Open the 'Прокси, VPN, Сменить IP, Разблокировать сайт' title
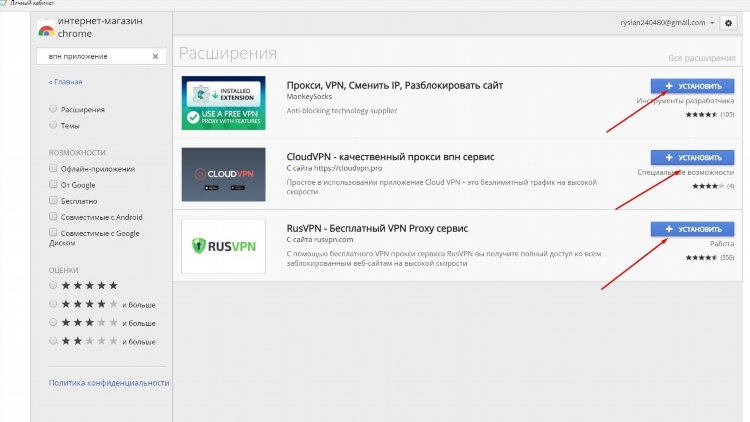Viewport: 750px width, 422px height. pos(395,85)
